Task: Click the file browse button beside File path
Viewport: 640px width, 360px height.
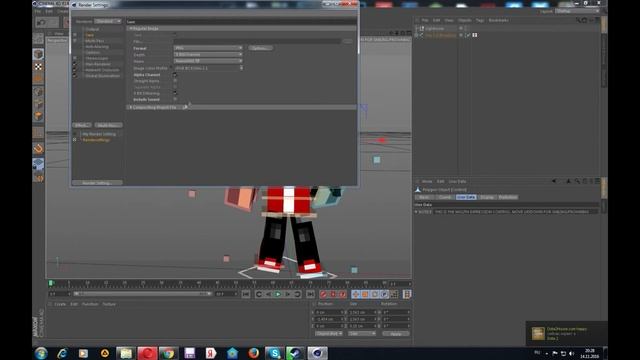Action: 347,42
